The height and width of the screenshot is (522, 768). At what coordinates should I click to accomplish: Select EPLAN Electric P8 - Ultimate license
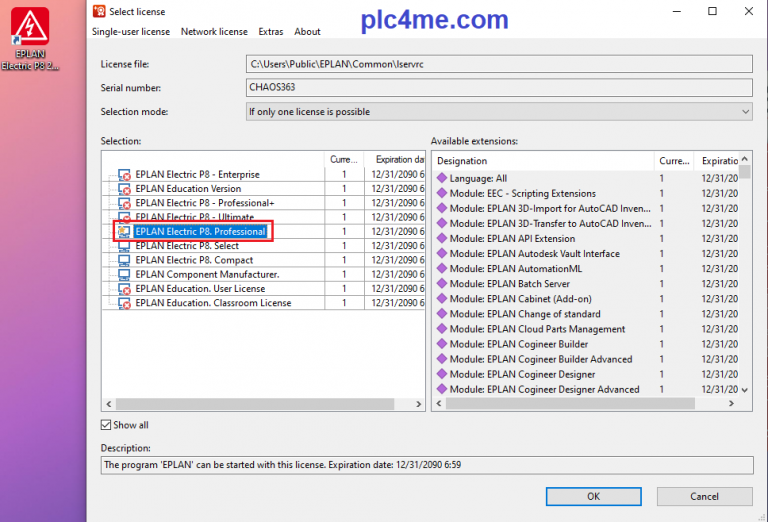[196, 217]
